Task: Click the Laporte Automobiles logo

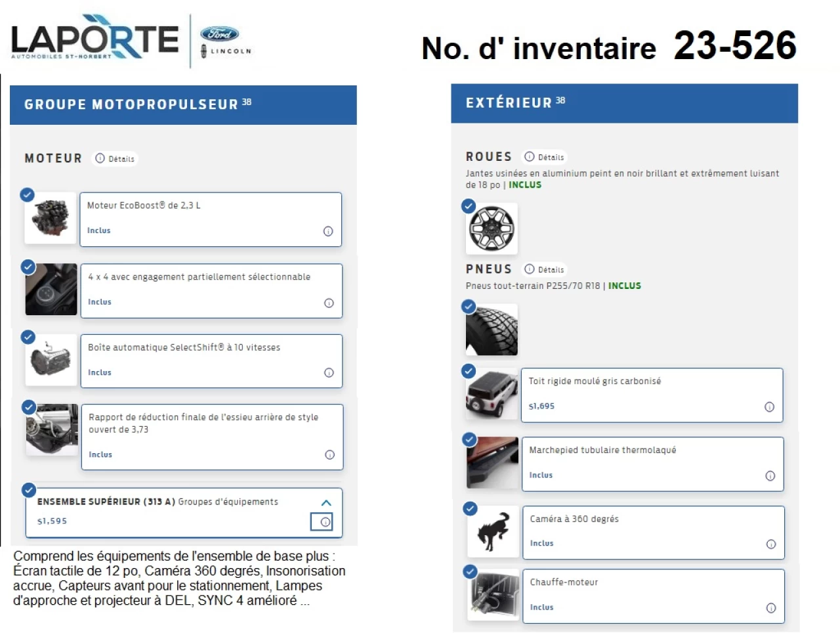Action: click(94, 37)
